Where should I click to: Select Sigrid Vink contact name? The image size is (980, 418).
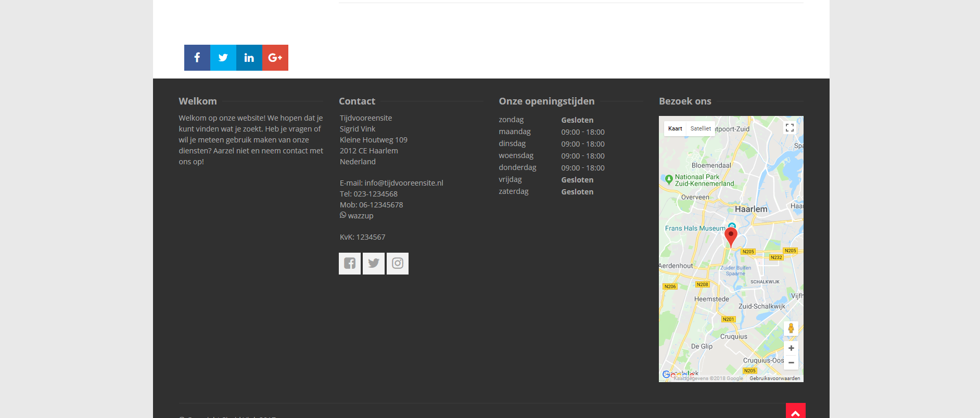click(358, 129)
